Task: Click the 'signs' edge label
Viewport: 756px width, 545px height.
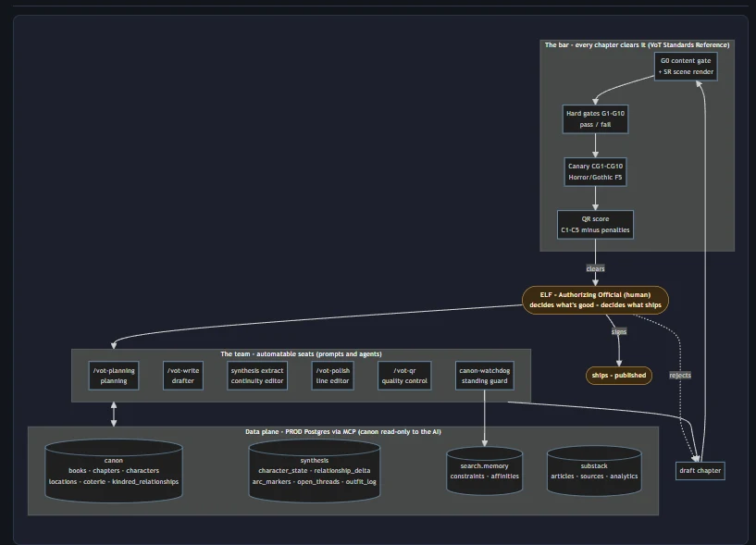Action: [x=619, y=332]
